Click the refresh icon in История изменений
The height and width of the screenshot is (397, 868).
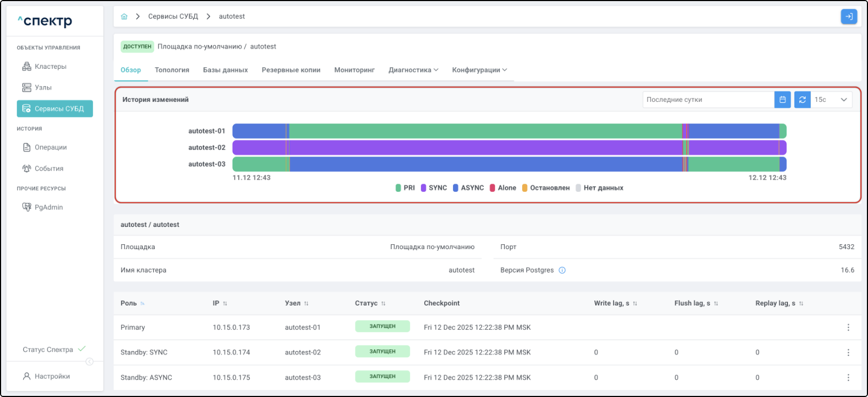click(802, 100)
